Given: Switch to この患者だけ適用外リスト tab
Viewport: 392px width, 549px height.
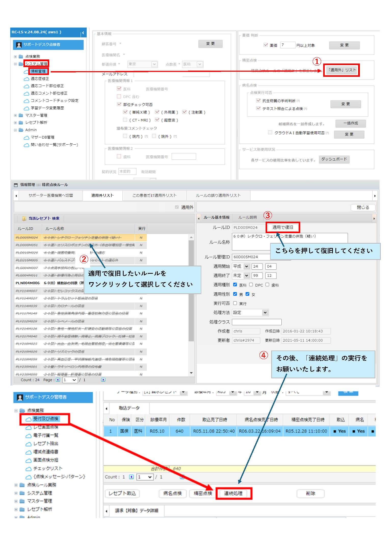Looking at the screenshot, I should 154,195.
